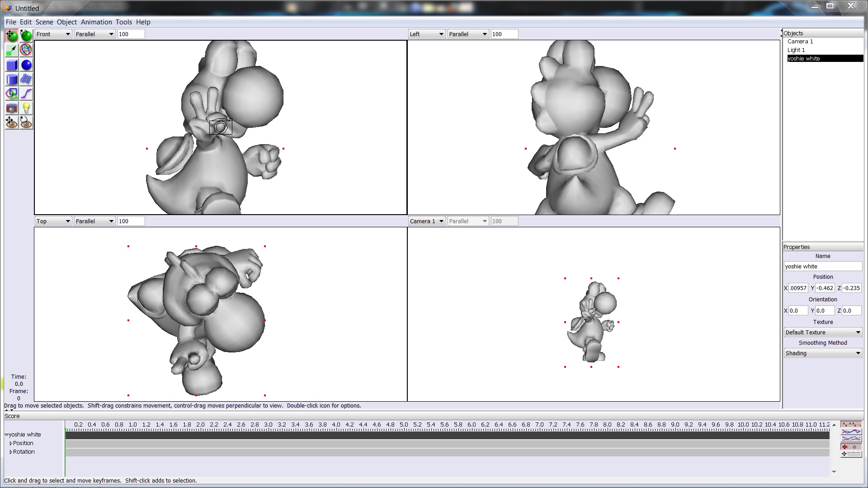Image resolution: width=868 pixels, height=488 pixels.
Task: Click the Position Z field
Action: 852,288
